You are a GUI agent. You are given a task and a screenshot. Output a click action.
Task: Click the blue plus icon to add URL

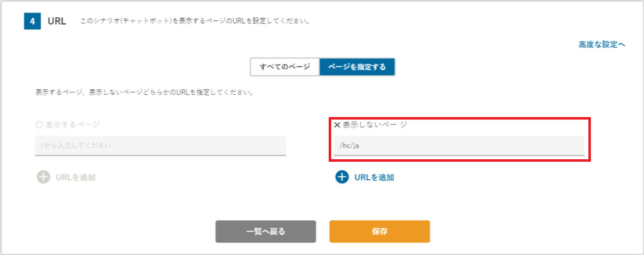tap(342, 177)
